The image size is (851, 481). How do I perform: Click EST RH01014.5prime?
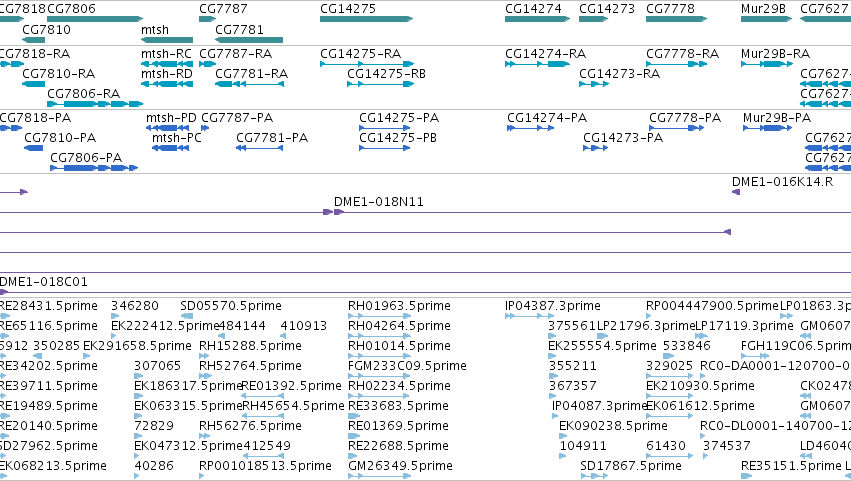[x=379, y=356]
